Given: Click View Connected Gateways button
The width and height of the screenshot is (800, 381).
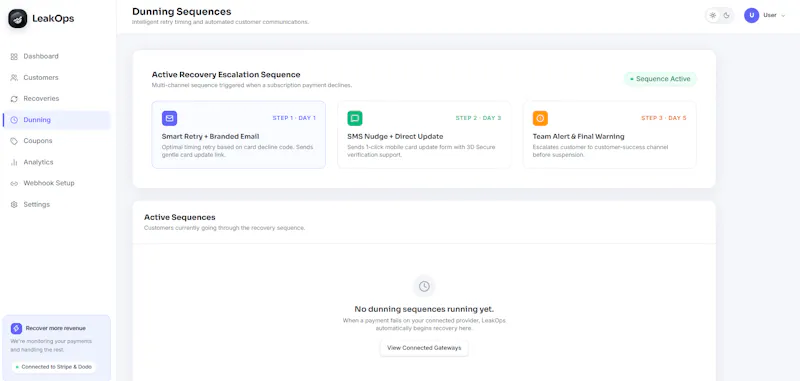Looking at the screenshot, I should point(424,348).
